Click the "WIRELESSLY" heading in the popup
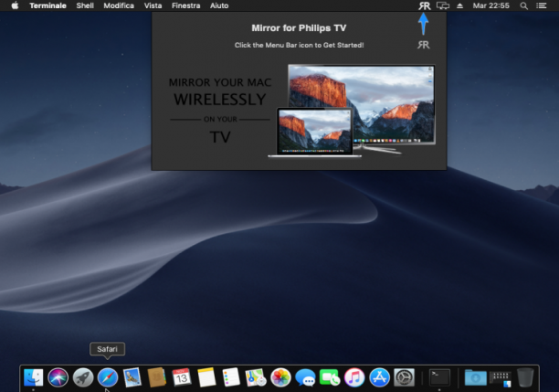This screenshot has height=392, width=559. point(220,100)
